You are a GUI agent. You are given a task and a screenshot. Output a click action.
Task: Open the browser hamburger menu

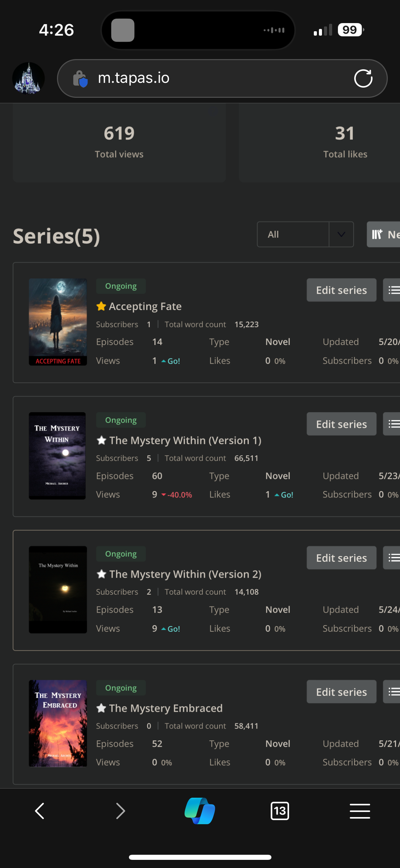pyautogui.click(x=360, y=811)
